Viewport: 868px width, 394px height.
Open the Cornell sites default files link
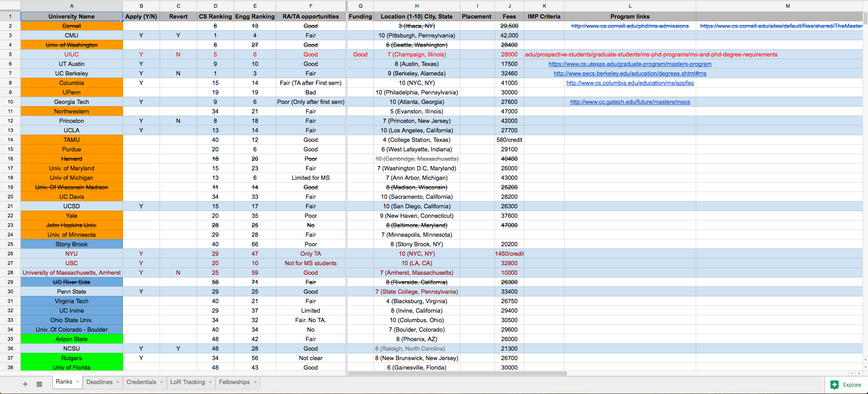[781, 26]
